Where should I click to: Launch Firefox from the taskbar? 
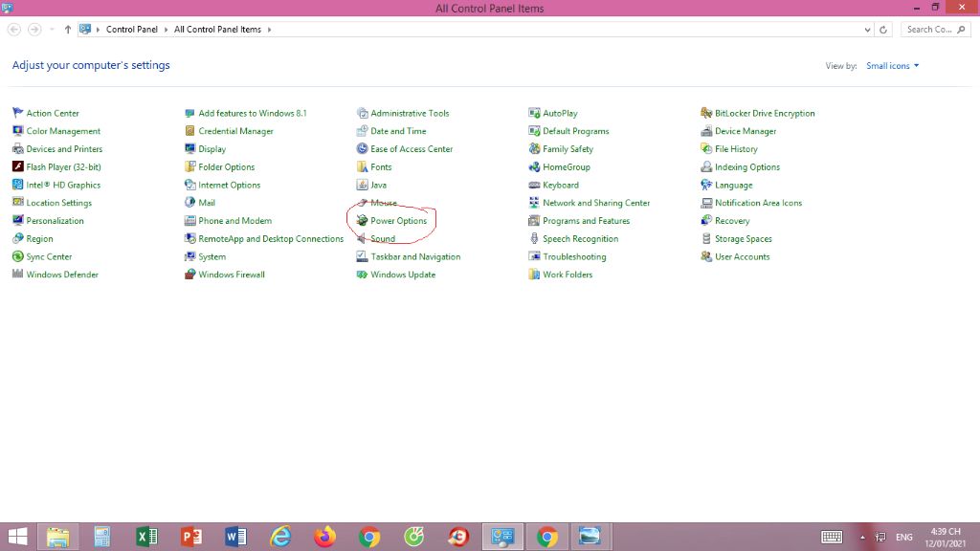click(x=325, y=537)
